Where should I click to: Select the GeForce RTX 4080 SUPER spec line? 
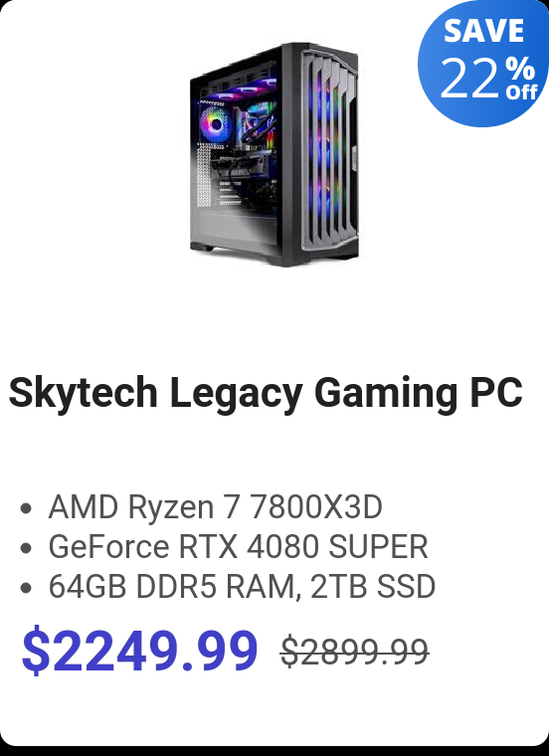point(238,547)
